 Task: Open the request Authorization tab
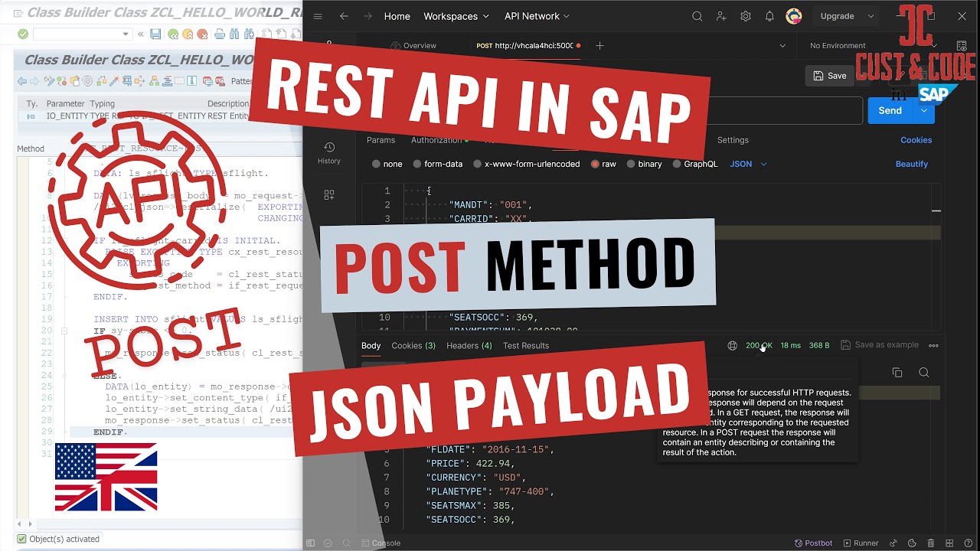pyautogui.click(x=440, y=140)
